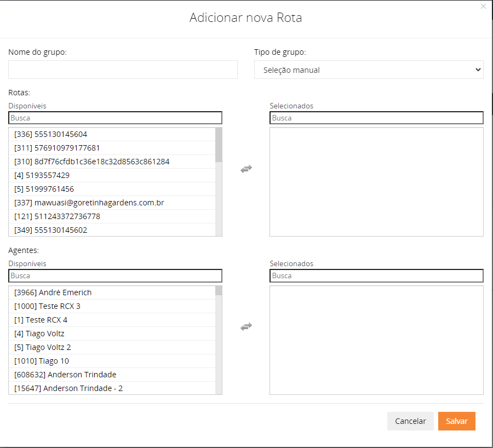Click the Busca field for available Agentes
The height and width of the screenshot is (448, 493).
pyautogui.click(x=115, y=275)
